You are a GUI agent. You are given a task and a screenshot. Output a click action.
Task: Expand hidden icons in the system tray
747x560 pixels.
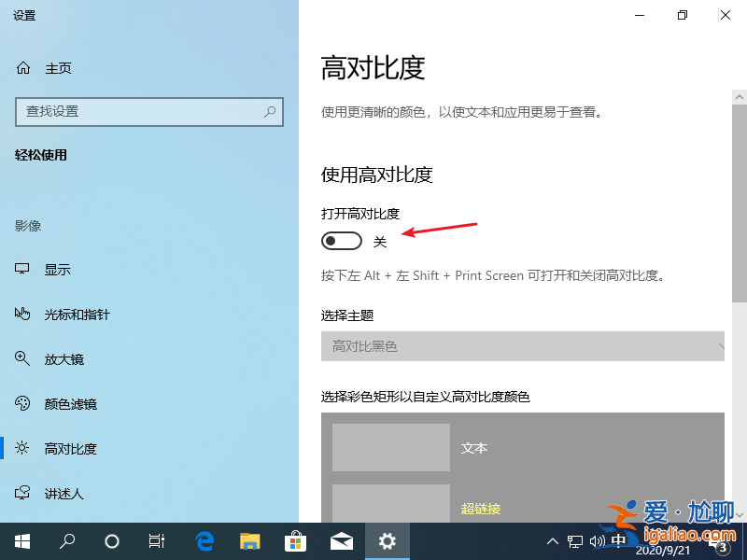[x=553, y=540]
